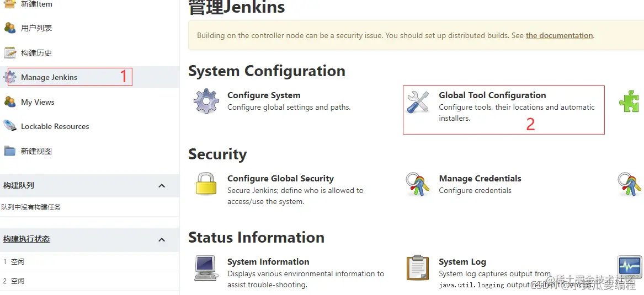644x295 pixels.
Task: Open the System Information link
Action: pyautogui.click(x=268, y=262)
